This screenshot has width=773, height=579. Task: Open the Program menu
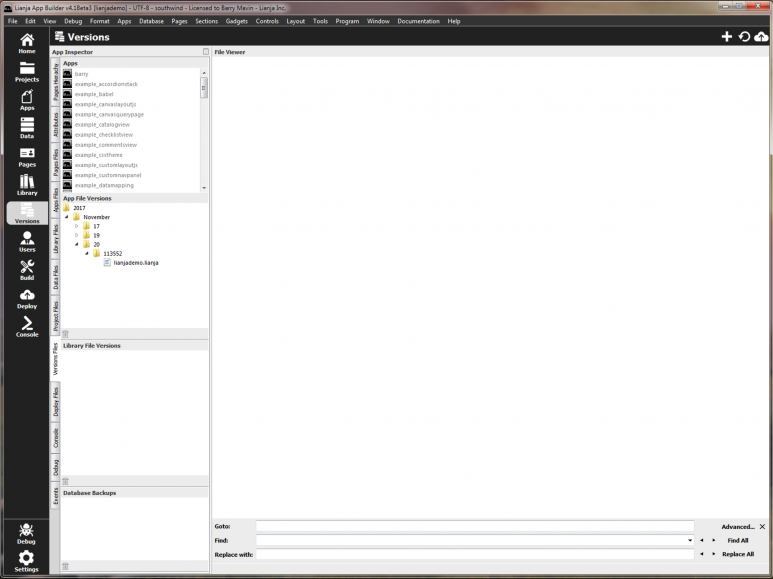[x=347, y=21]
